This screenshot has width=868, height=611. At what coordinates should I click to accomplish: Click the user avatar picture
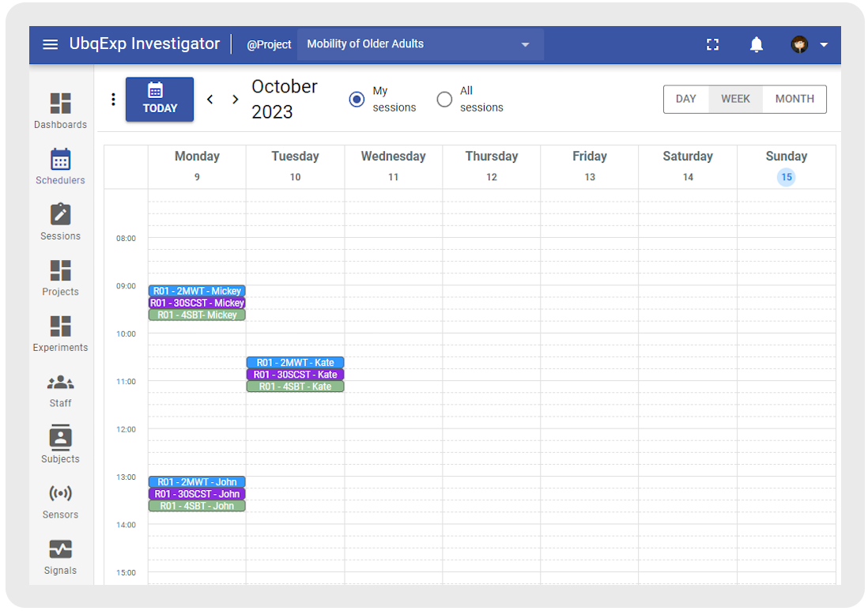coord(799,44)
